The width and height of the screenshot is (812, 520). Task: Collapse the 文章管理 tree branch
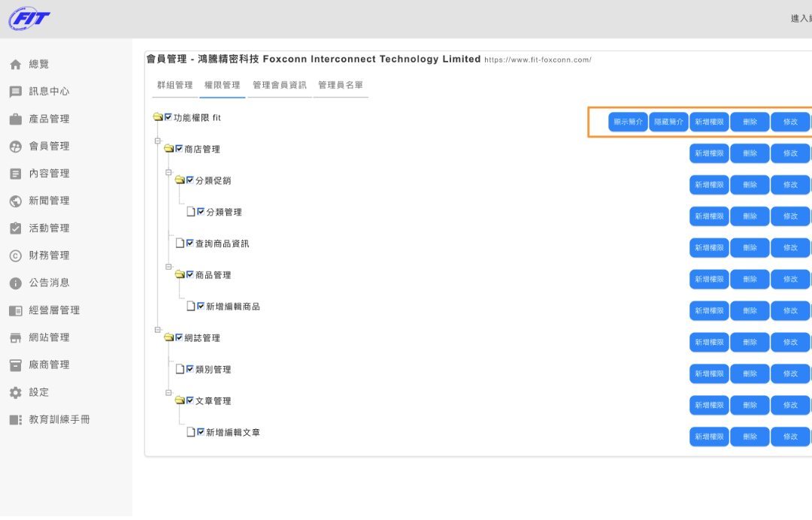[x=169, y=393]
